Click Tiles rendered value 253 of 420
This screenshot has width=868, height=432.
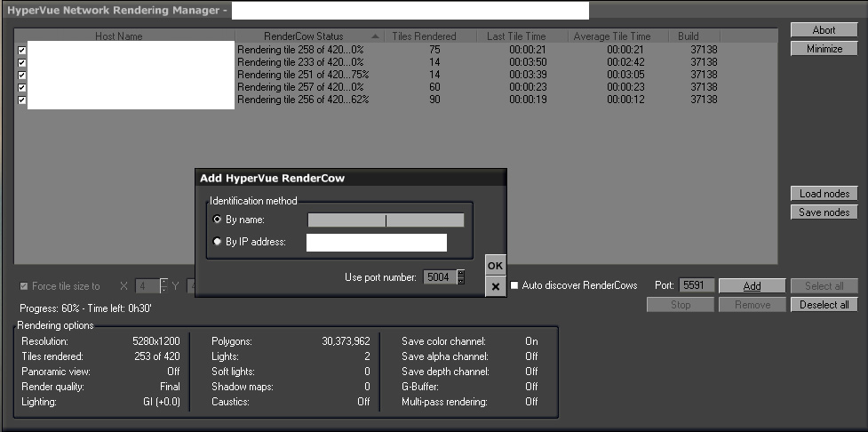[156, 356]
